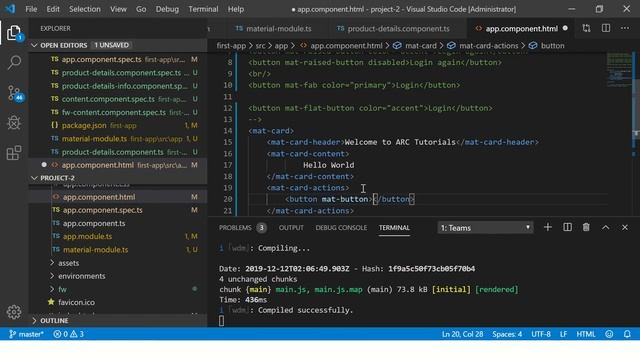Open the Edit menu
Screen dimensions: 640x360
[x=53, y=9]
